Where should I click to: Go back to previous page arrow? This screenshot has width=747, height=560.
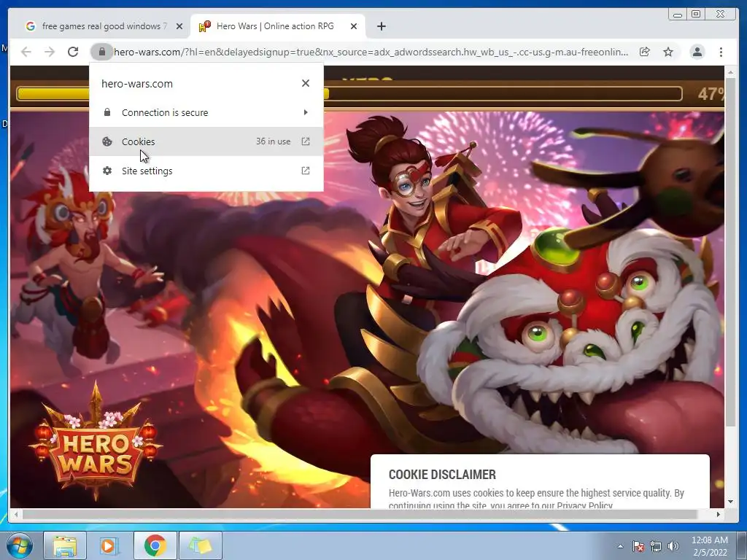click(26, 52)
